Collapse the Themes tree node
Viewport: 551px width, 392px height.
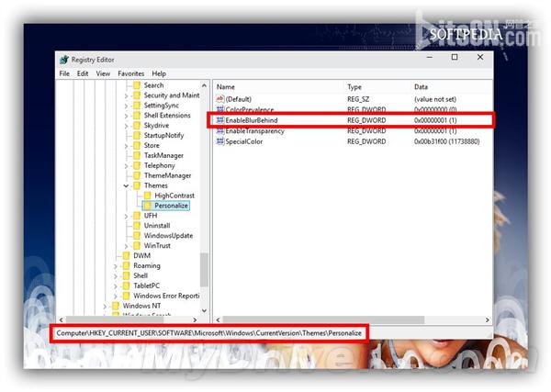pos(126,185)
